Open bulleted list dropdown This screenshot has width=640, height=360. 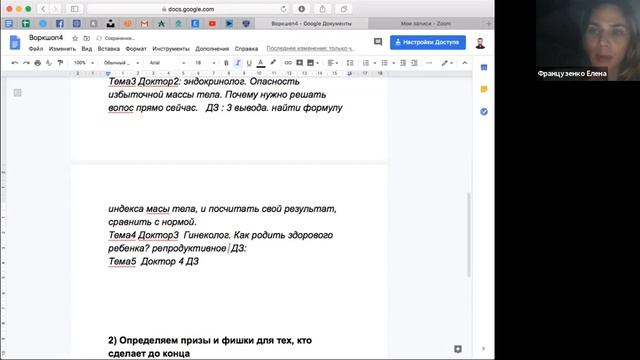click(388, 63)
